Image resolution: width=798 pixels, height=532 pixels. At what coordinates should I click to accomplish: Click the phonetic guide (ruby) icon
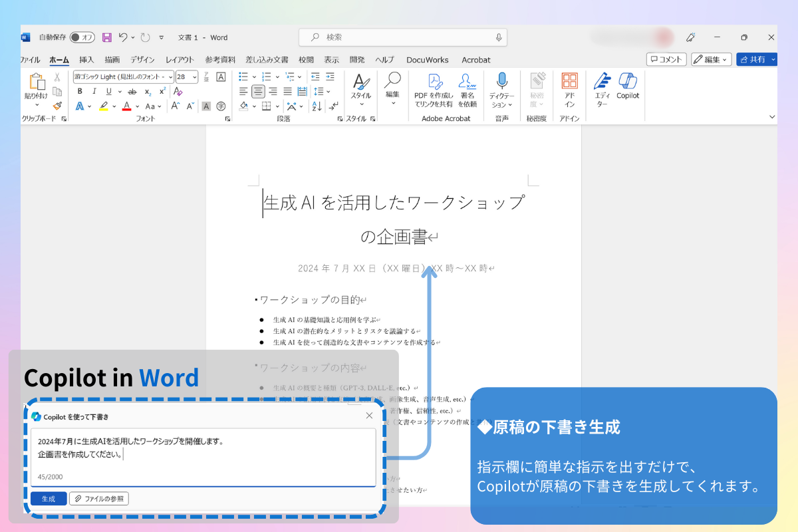coord(207,77)
